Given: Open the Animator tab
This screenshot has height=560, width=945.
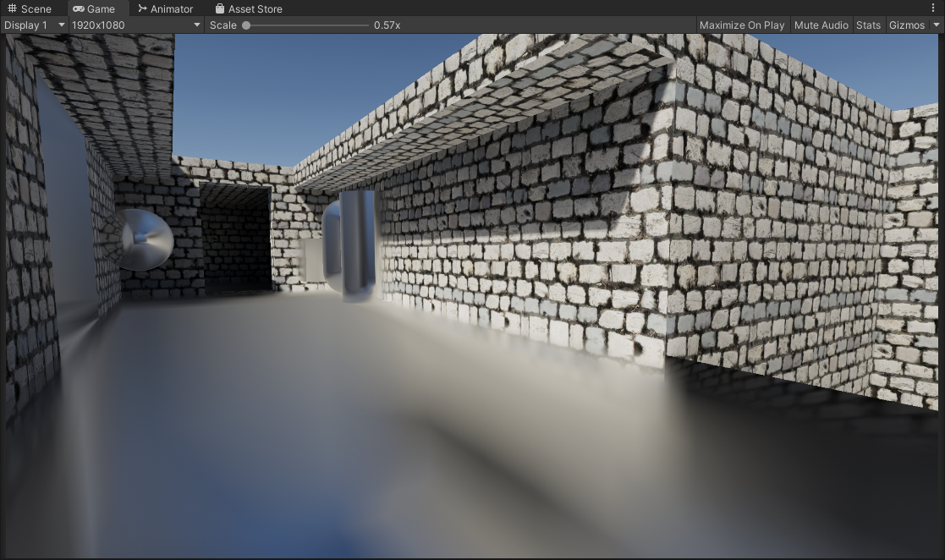Looking at the screenshot, I should pyautogui.click(x=165, y=9).
